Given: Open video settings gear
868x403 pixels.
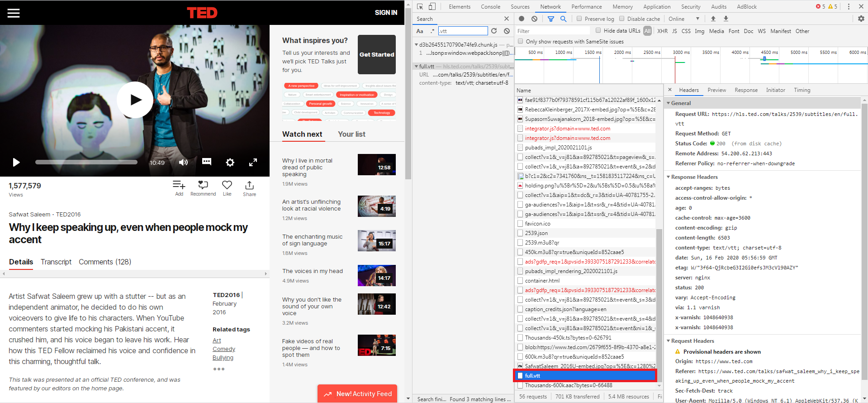Looking at the screenshot, I should [x=230, y=162].
